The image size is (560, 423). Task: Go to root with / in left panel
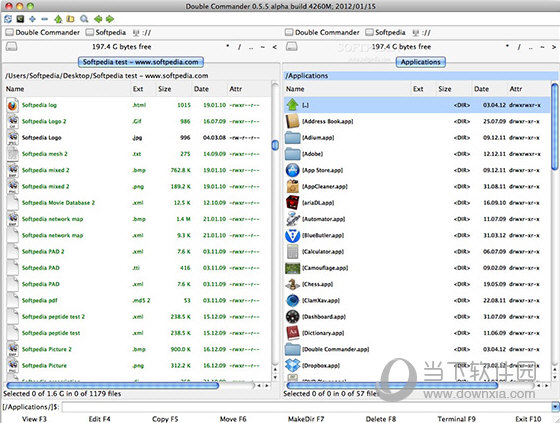pyautogui.click(x=239, y=47)
